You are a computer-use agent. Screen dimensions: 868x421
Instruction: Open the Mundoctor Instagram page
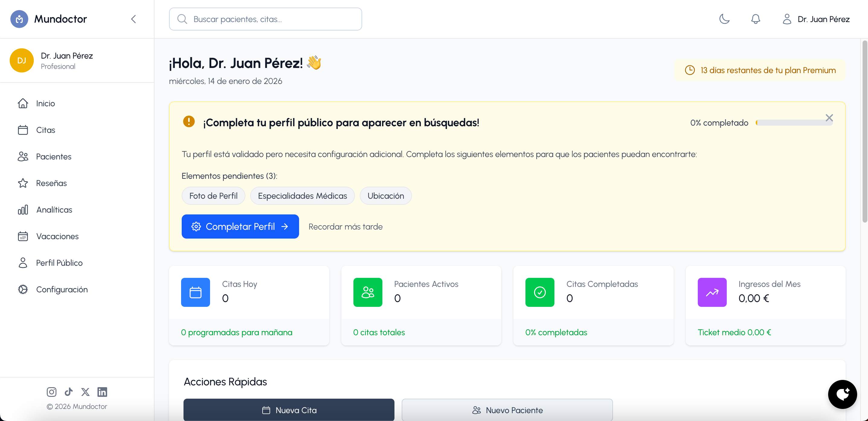coord(52,392)
